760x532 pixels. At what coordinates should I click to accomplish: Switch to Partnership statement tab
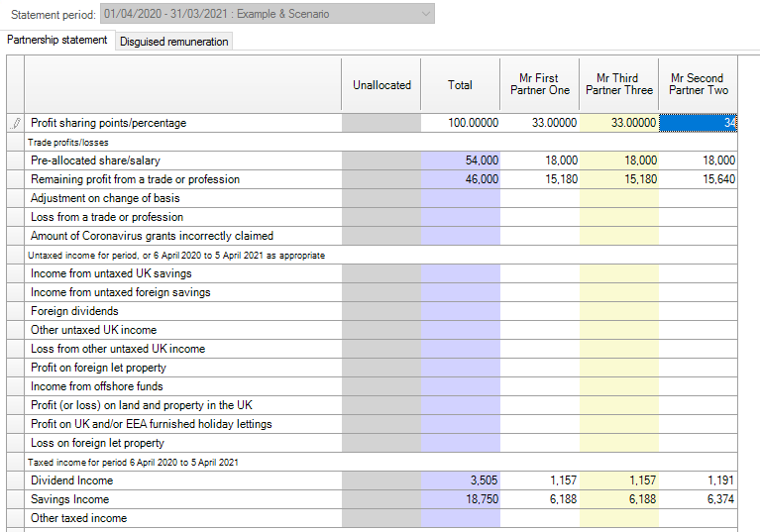(x=57, y=40)
